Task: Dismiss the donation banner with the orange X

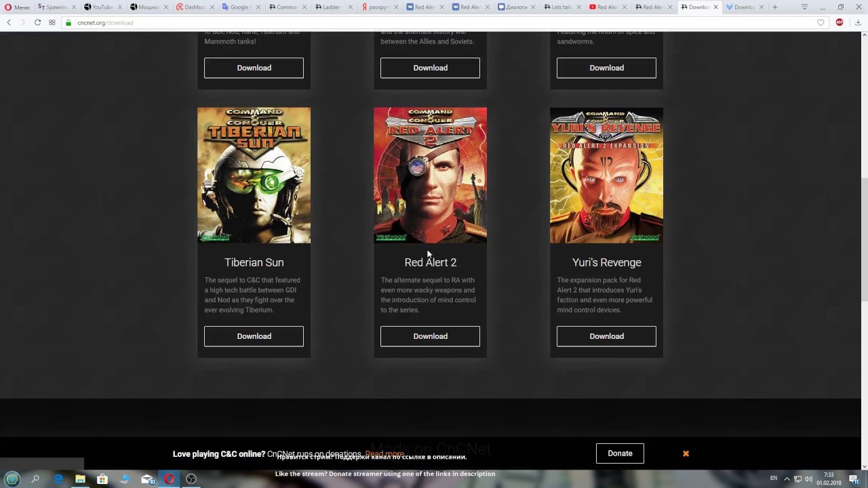Action: coord(686,453)
